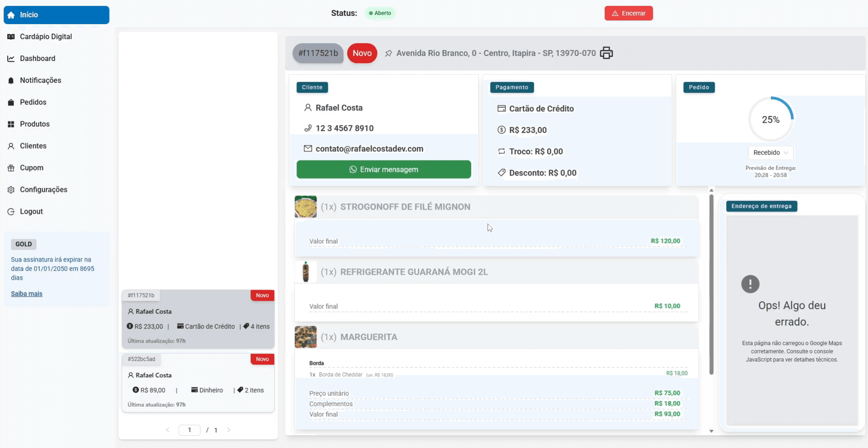The width and height of the screenshot is (868, 448).
Task: Click the Configurações gear icon
Action: (11, 190)
